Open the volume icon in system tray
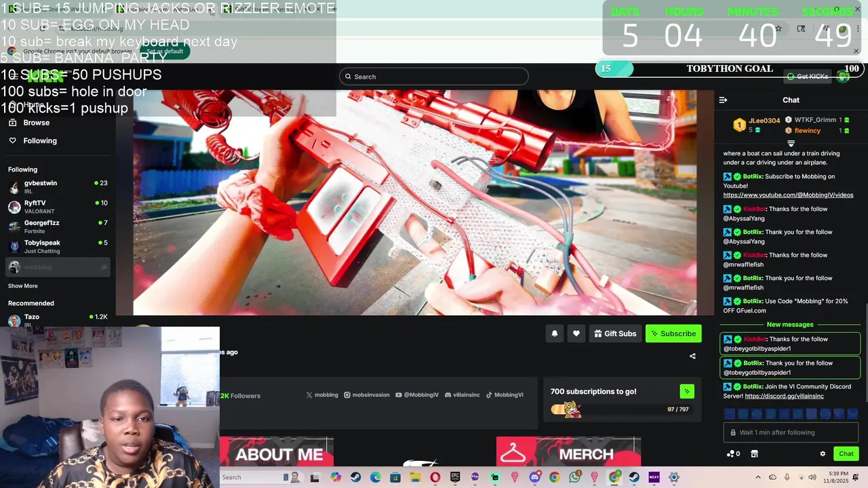Screen dimensions: 868x488 coord(812,477)
